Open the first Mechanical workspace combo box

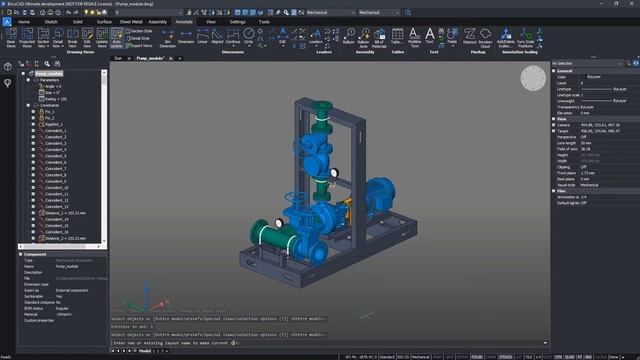point(331,13)
